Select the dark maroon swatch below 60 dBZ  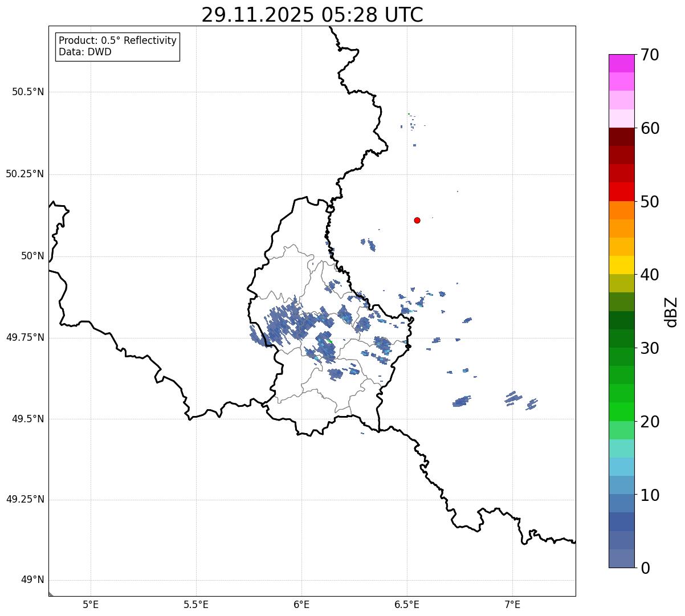click(x=621, y=137)
